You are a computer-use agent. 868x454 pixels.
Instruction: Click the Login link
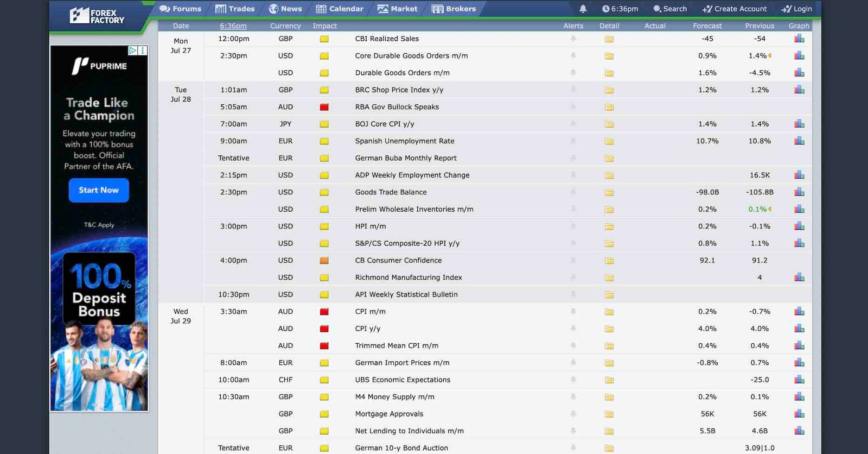pyautogui.click(x=797, y=9)
